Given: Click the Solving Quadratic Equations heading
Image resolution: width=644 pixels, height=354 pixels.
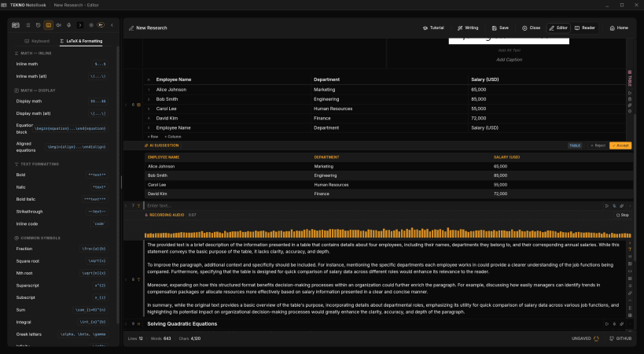Looking at the screenshot, I should 182,324.
